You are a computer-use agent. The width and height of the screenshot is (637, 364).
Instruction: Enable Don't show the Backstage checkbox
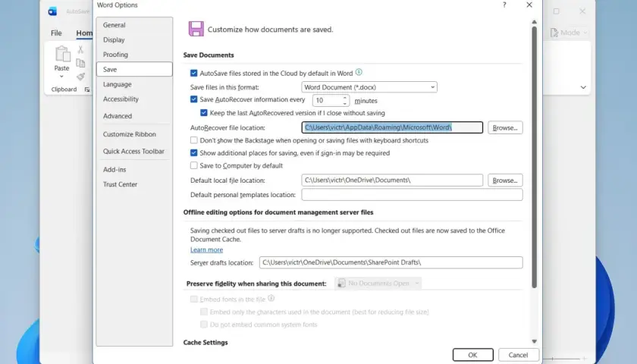(194, 140)
